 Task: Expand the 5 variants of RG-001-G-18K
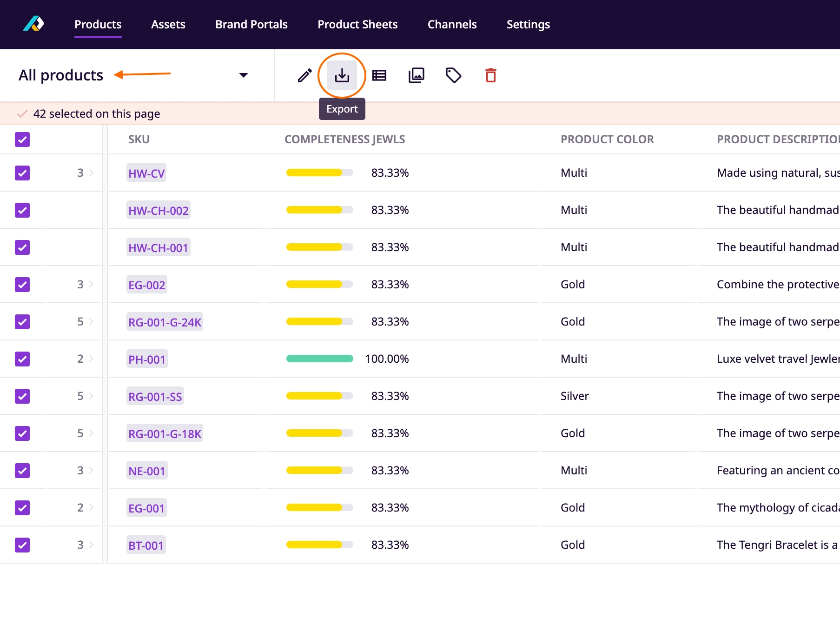pyautogui.click(x=86, y=433)
